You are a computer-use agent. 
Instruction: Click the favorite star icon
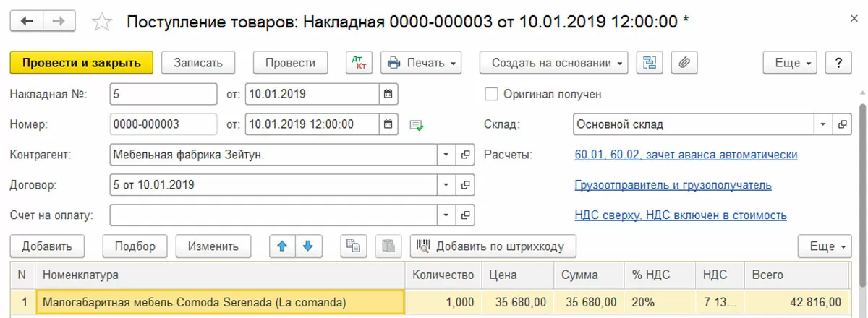103,22
